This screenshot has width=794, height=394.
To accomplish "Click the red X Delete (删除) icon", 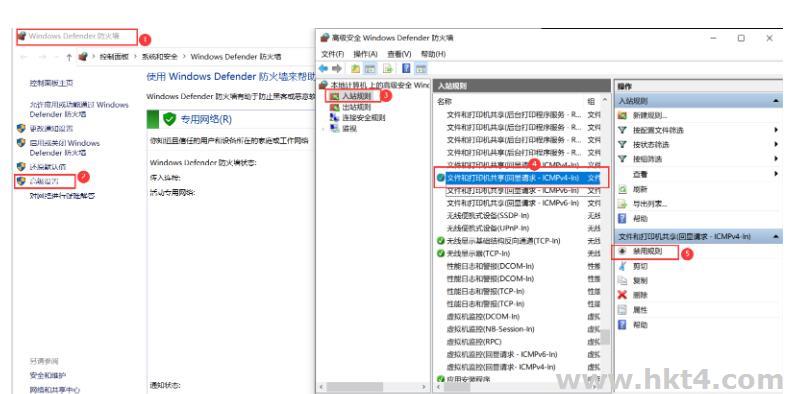I will tap(623, 295).
